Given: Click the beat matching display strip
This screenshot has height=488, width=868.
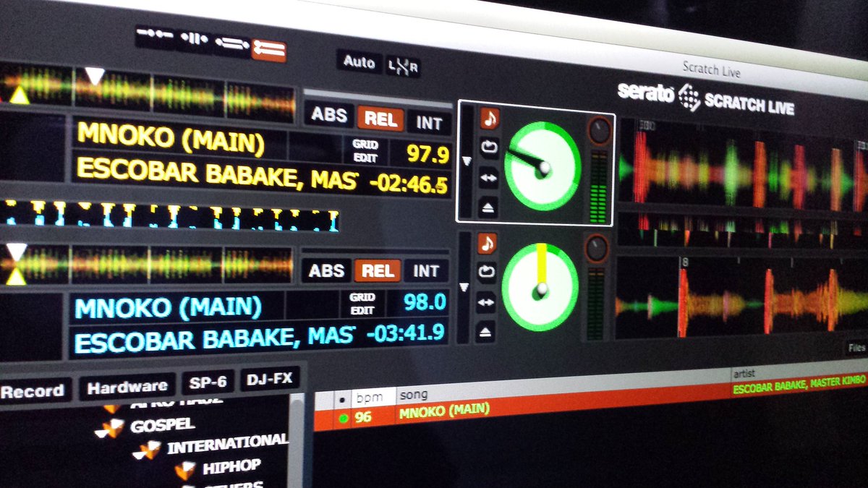Looking at the screenshot, I should tap(170, 216).
